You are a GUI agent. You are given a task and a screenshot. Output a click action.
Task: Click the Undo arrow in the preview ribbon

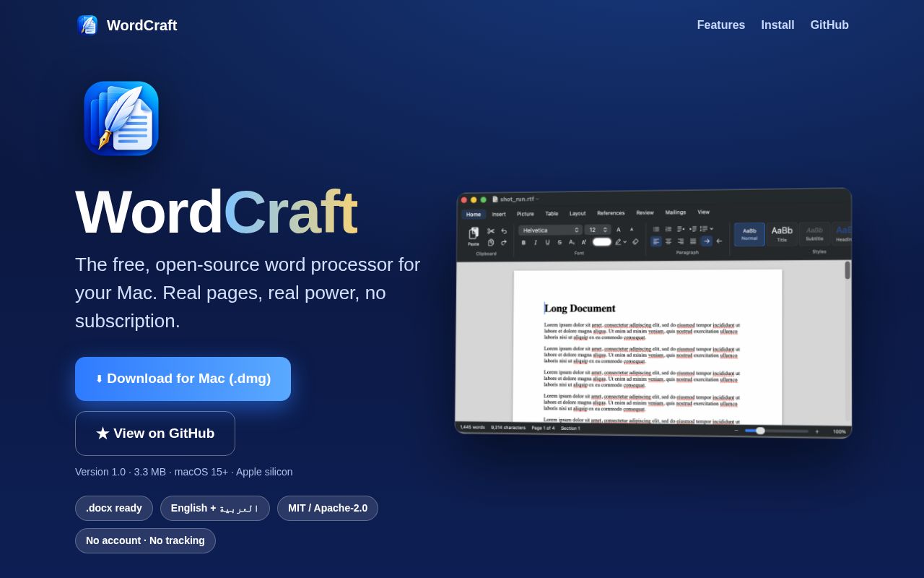pyautogui.click(x=504, y=231)
